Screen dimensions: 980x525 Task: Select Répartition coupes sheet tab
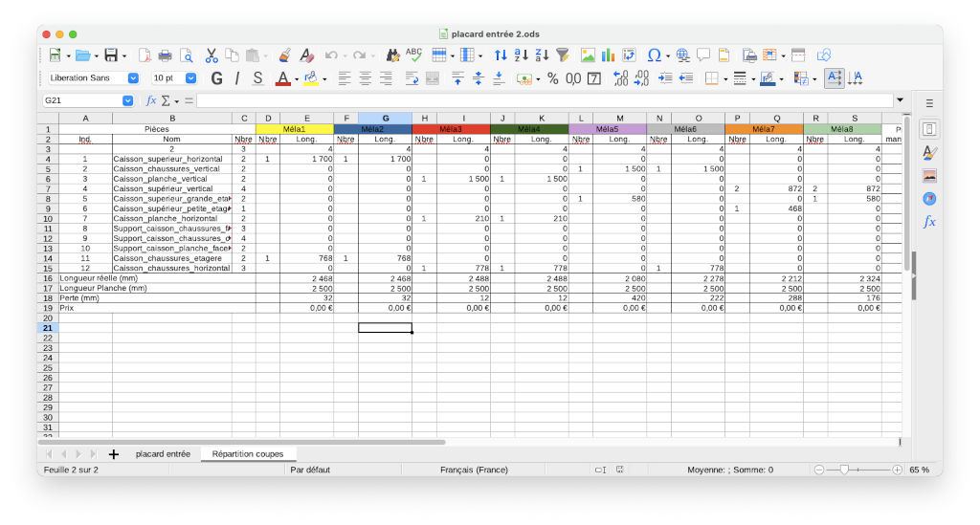point(248,454)
